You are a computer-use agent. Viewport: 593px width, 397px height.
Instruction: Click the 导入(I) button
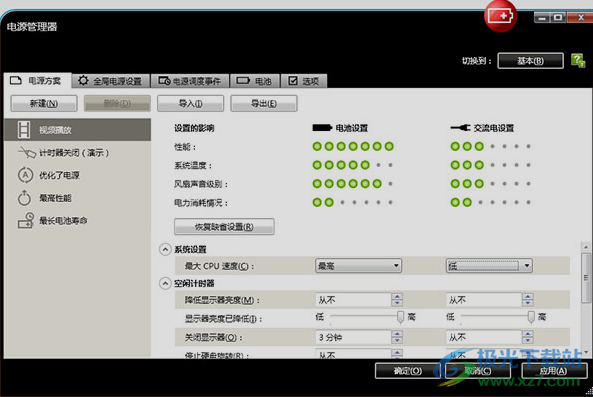pos(191,104)
